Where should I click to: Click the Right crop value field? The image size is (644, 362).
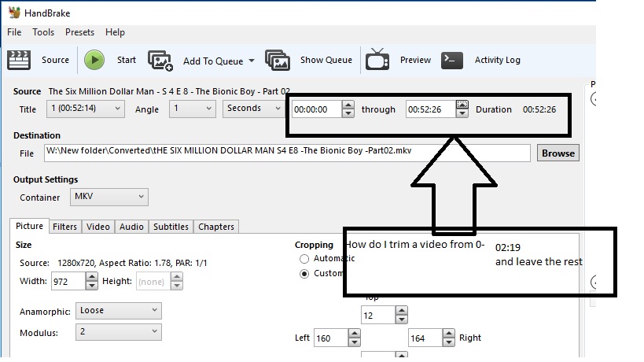[425, 338]
